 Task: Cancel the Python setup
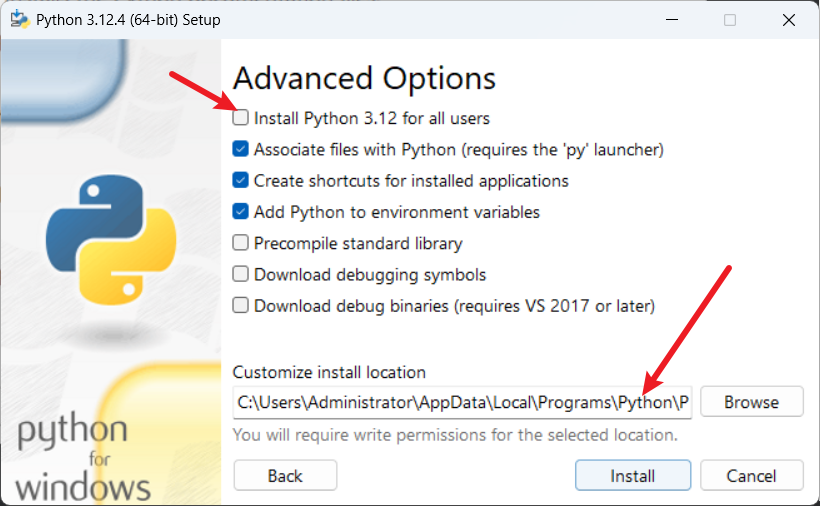751,475
